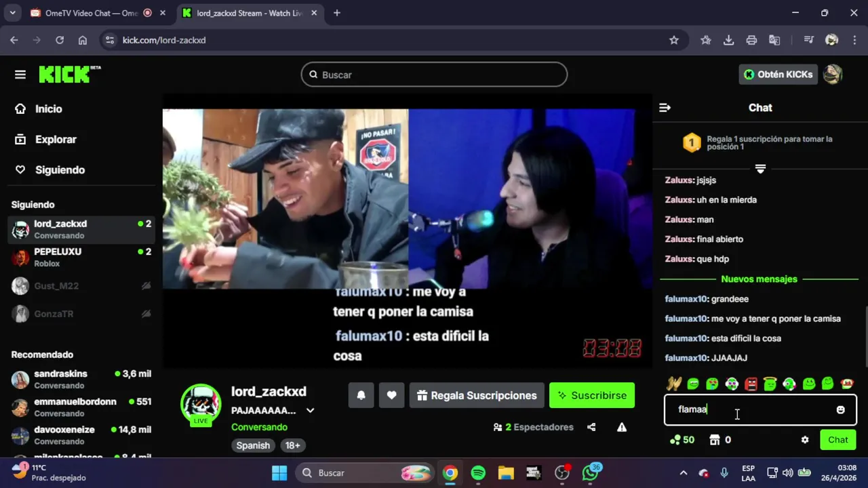Image resolution: width=868 pixels, height=488 pixels.
Task: Open File Explorer from taskbar
Action: [506, 473]
